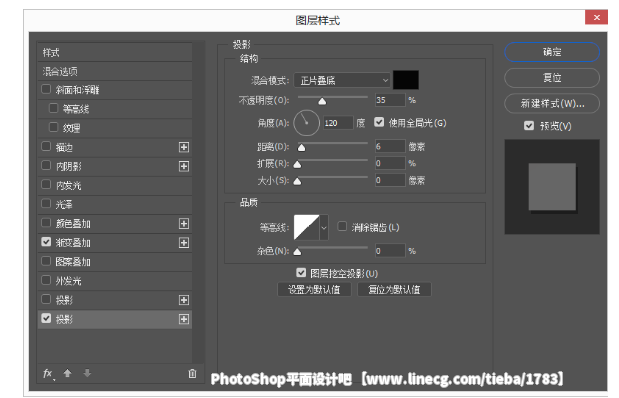Open the contour thumbnail editor
619x398 pixels.
(306, 227)
